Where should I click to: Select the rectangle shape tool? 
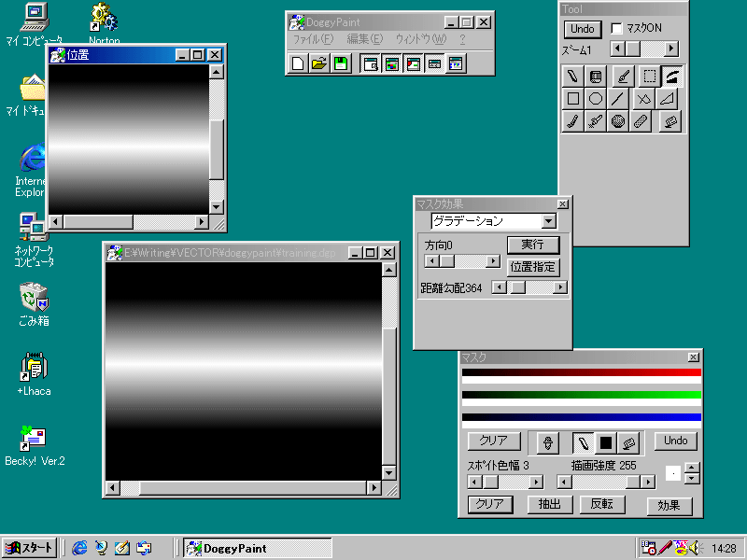pos(573,98)
